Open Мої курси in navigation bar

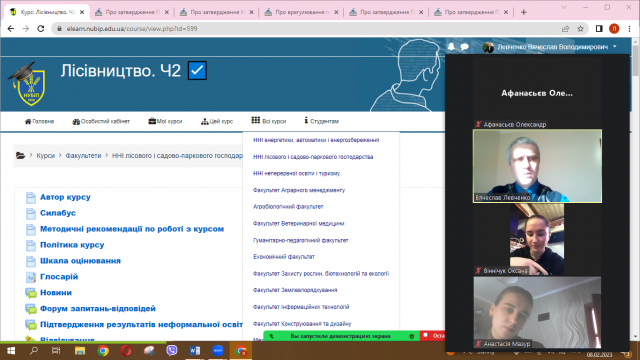[x=165, y=121]
